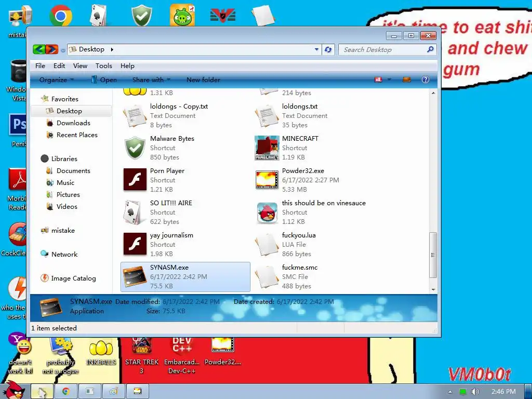
Task: Expand the Share with dropdown
Action: [151, 79]
